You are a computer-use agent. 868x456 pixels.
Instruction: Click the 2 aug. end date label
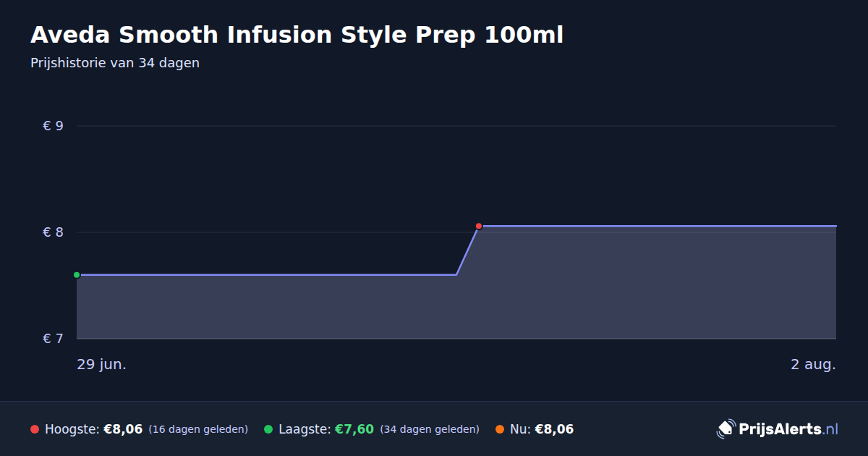tap(813, 365)
